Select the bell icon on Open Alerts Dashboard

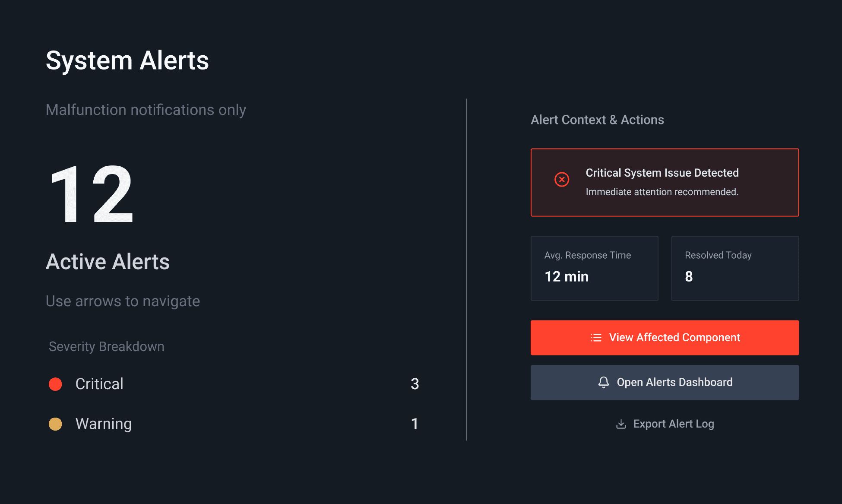tap(603, 382)
